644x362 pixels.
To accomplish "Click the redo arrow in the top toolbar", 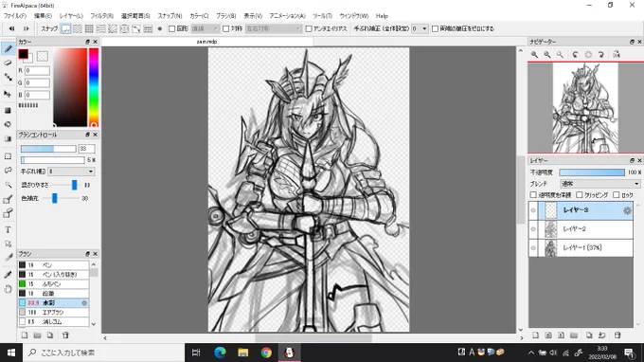I will click(26, 28).
